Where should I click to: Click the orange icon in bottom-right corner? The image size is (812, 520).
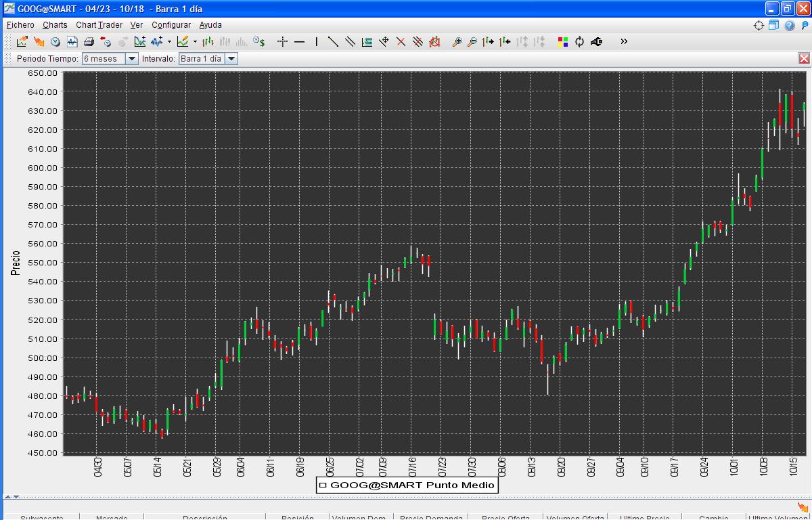click(x=803, y=506)
